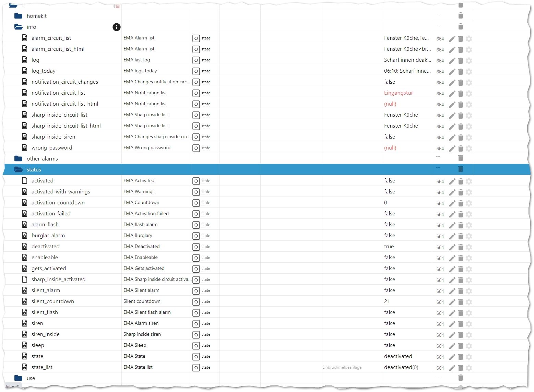Click the 'Scharf innen deak...' log value
534x392 pixels.
pyautogui.click(x=407, y=60)
